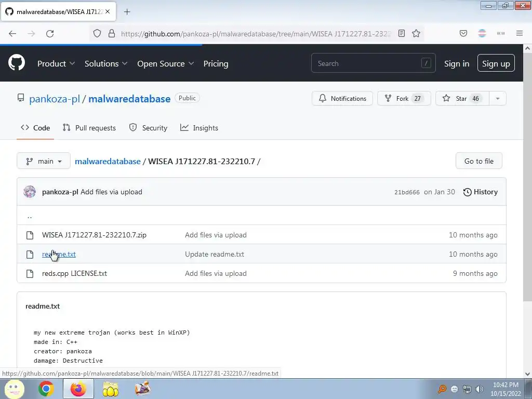532x399 pixels.
Task: Click the taskbar clock showing 10:42 PM
Action: (506, 389)
